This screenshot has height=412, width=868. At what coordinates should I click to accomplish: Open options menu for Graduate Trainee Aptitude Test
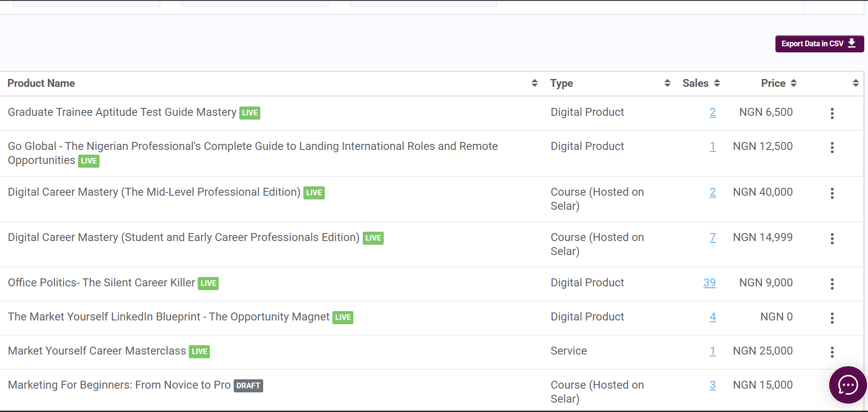(x=832, y=114)
